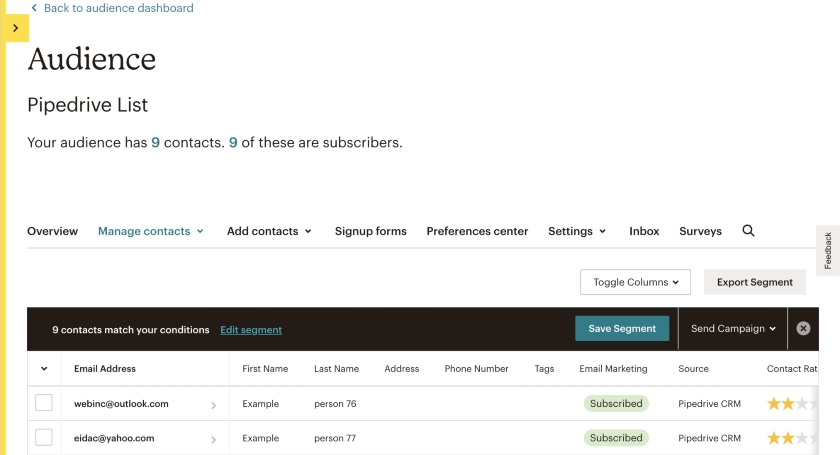Select checkbox for eidac@yahoo.com
840x455 pixels.
pos(44,437)
